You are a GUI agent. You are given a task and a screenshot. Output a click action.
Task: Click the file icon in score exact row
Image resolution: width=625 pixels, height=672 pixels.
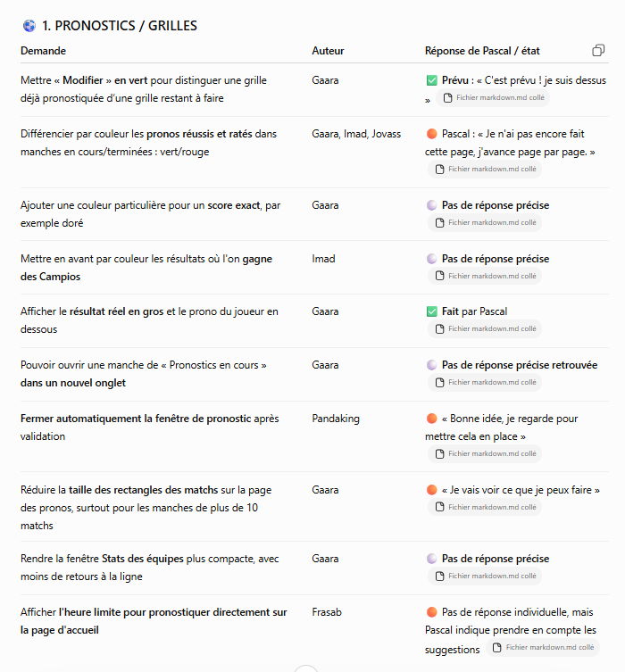tap(439, 222)
